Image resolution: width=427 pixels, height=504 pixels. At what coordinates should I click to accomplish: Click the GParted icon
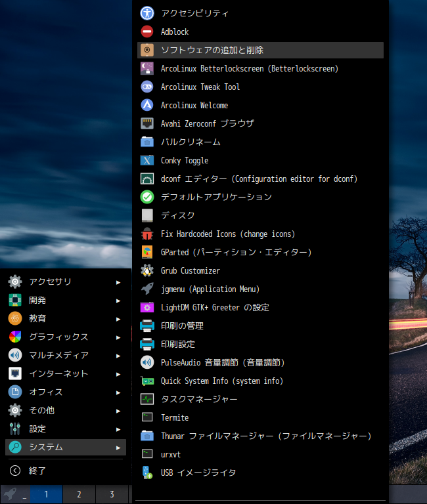coord(147,252)
